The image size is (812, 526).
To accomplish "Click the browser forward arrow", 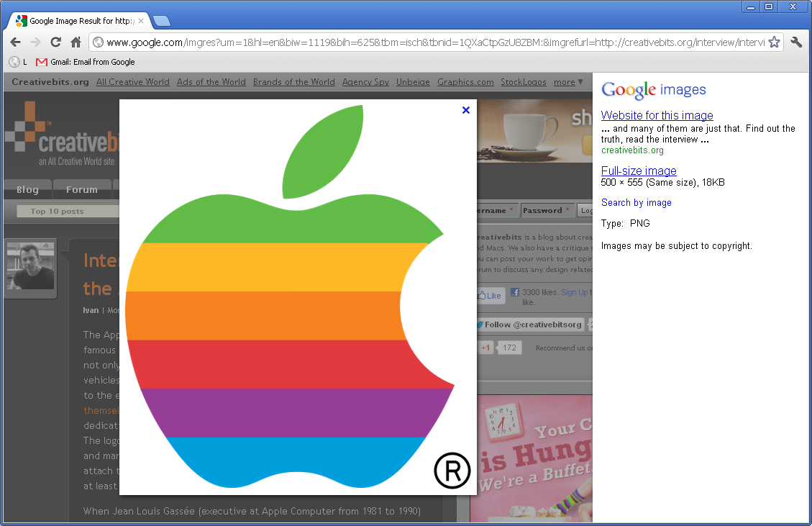I will coord(35,42).
